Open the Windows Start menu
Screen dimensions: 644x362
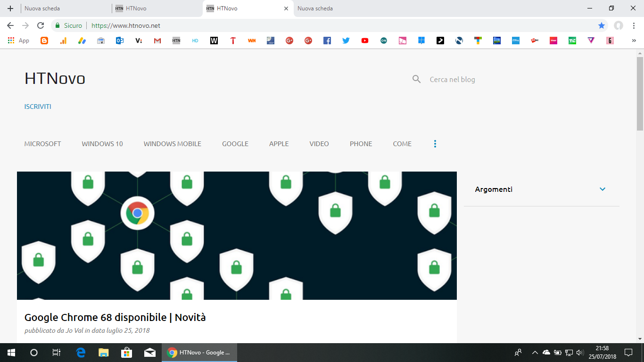[x=11, y=353]
